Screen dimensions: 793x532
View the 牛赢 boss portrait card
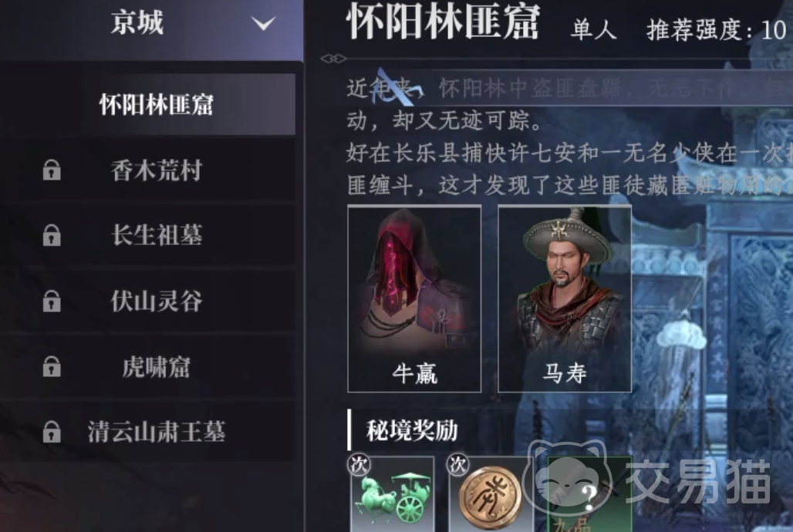414,299
